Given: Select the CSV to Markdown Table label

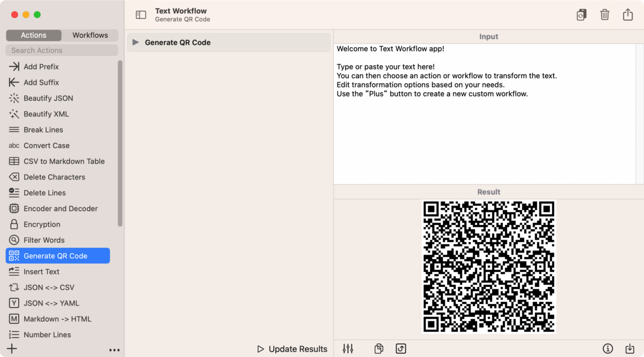Looking at the screenshot, I should 64,161.
